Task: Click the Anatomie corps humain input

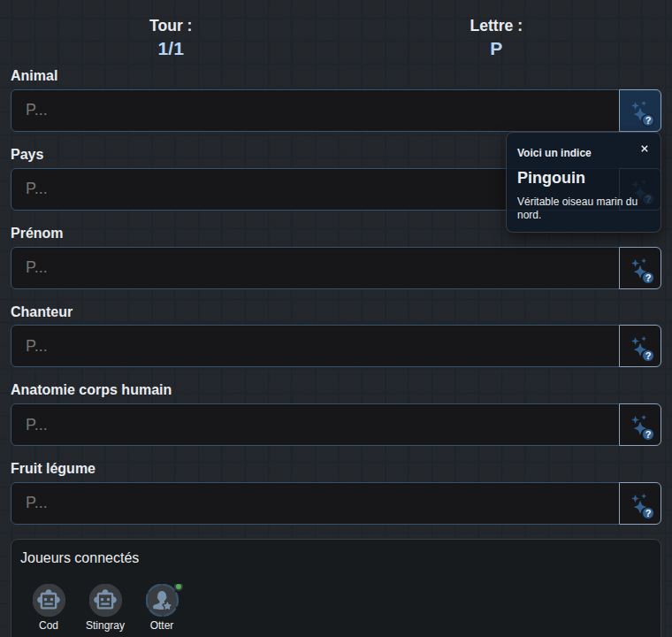Action: tap(315, 425)
